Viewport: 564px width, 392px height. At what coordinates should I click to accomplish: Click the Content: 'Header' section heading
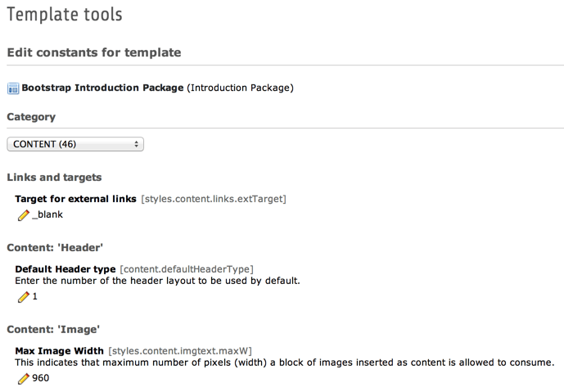(x=55, y=247)
